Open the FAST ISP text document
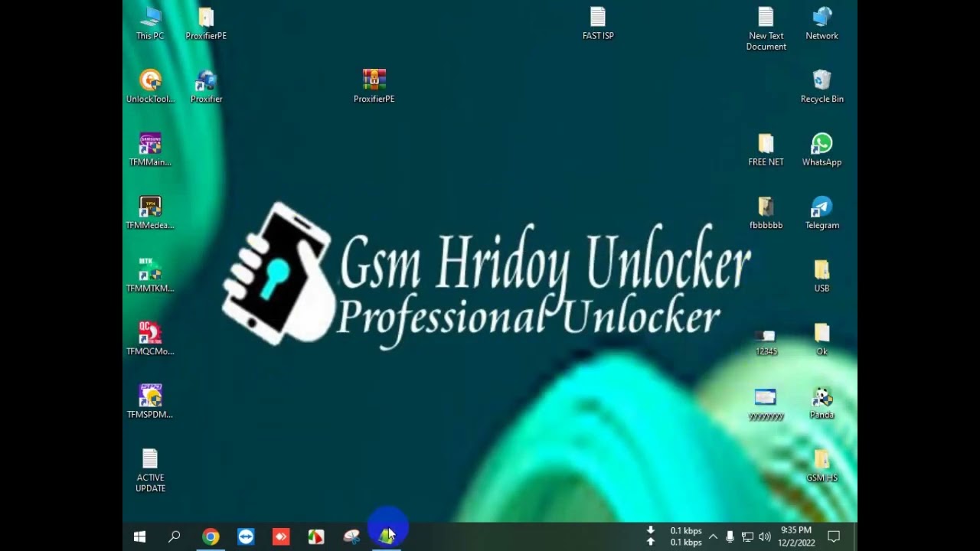 coord(598,23)
